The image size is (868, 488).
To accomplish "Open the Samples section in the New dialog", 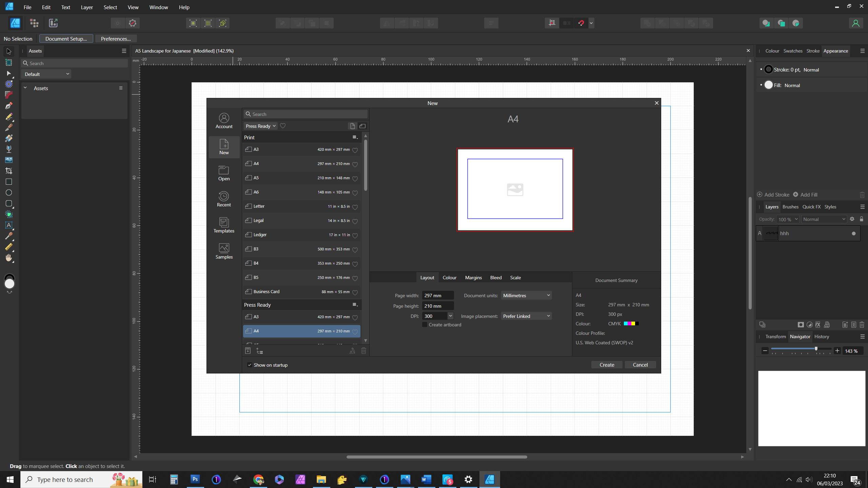I will (224, 251).
